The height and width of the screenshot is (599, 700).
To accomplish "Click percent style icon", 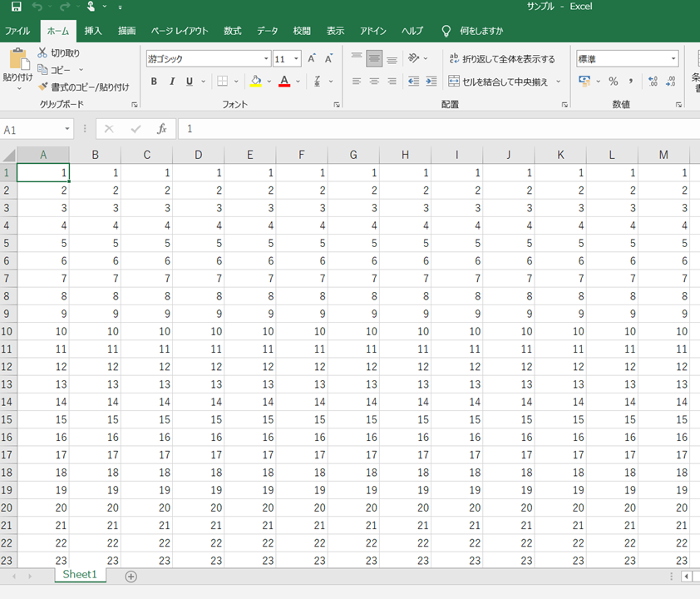I will pyautogui.click(x=614, y=82).
